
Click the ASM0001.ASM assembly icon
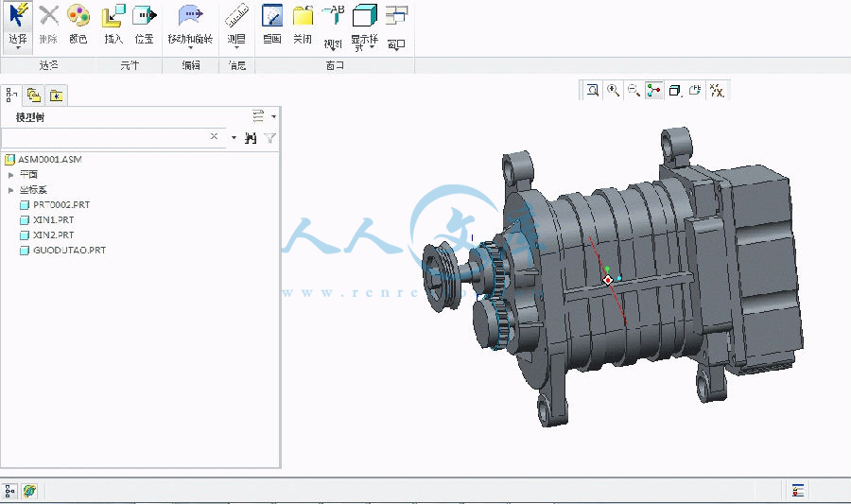[9, 160]
